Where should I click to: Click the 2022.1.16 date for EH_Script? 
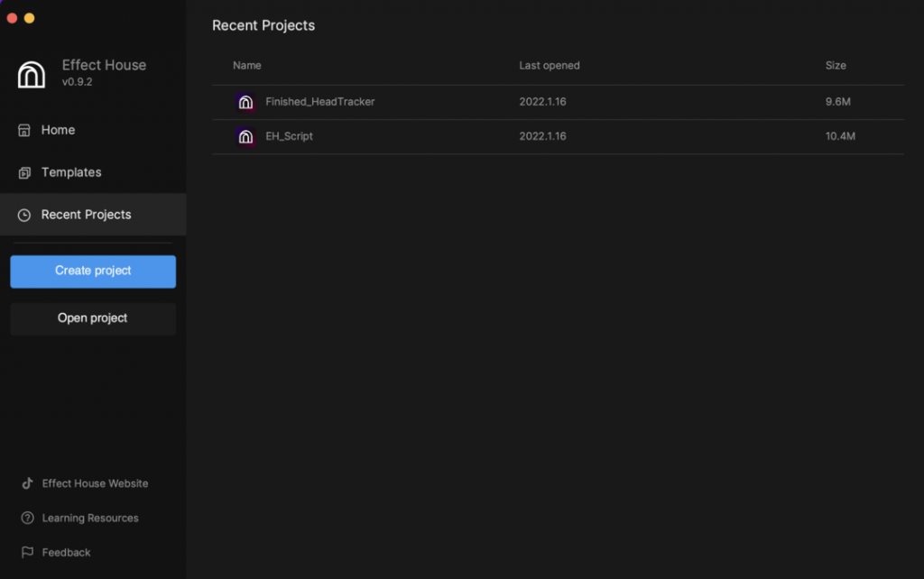pos(542,136)
